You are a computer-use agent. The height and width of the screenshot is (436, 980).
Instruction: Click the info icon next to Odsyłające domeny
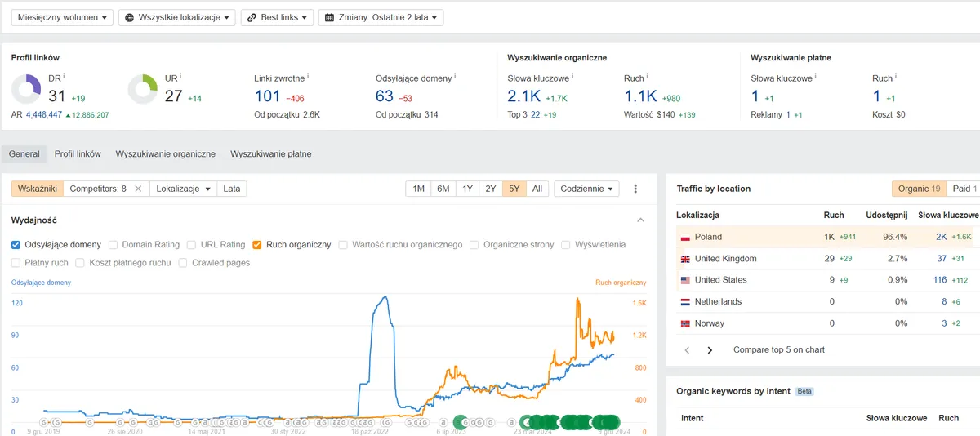[455, 77]
